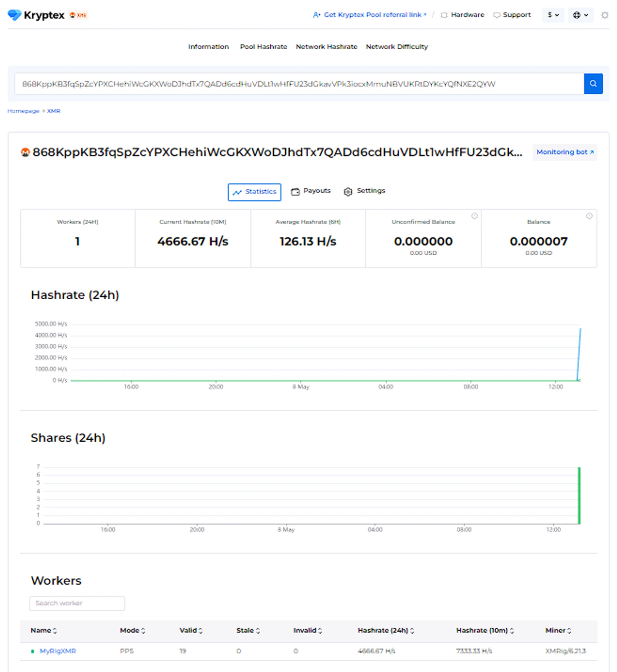
Task: Click the Kryptex diamond logo
Action: pyautogui.click(x=14, y=15)
